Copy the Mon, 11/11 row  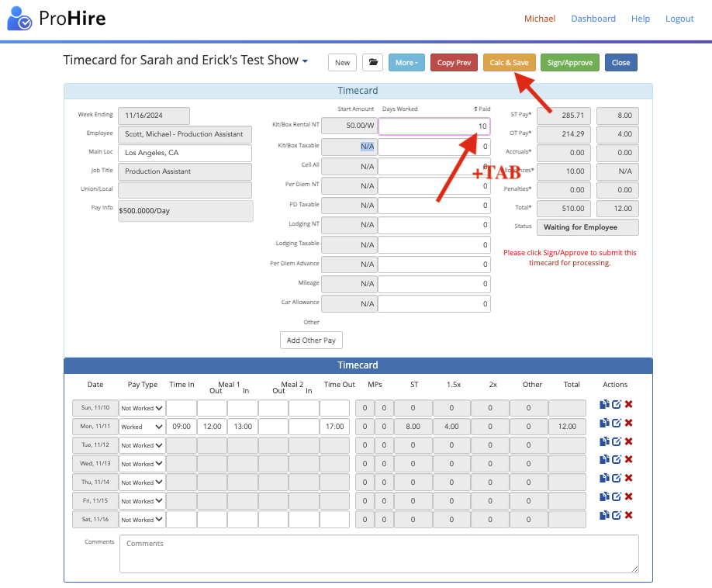(604, 423)
